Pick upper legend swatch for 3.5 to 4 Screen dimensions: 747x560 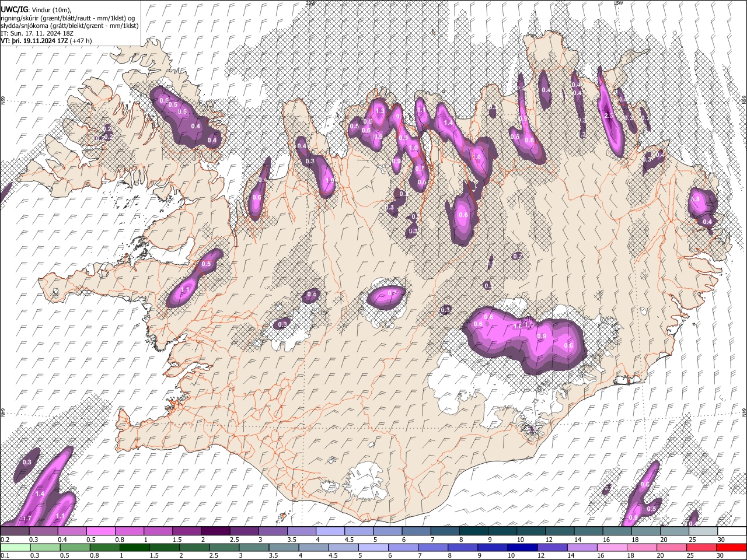[301, 531]
